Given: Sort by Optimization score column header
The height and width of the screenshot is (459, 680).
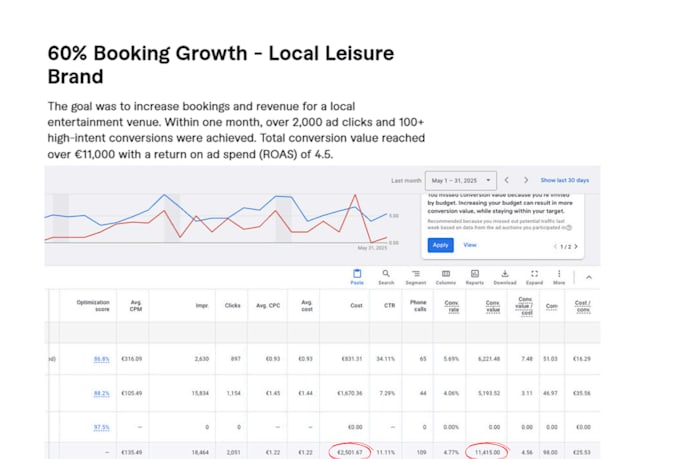Looking at the screenshot, I should click(93, 305).
